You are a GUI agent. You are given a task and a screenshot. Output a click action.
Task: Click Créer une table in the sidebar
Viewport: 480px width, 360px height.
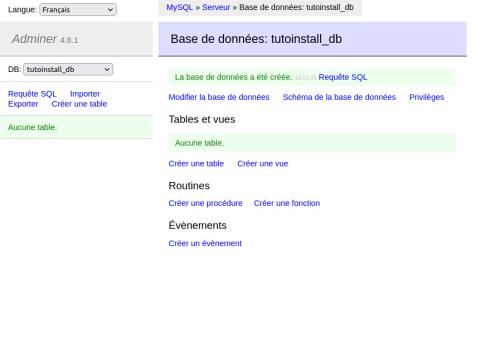point(79,104)
